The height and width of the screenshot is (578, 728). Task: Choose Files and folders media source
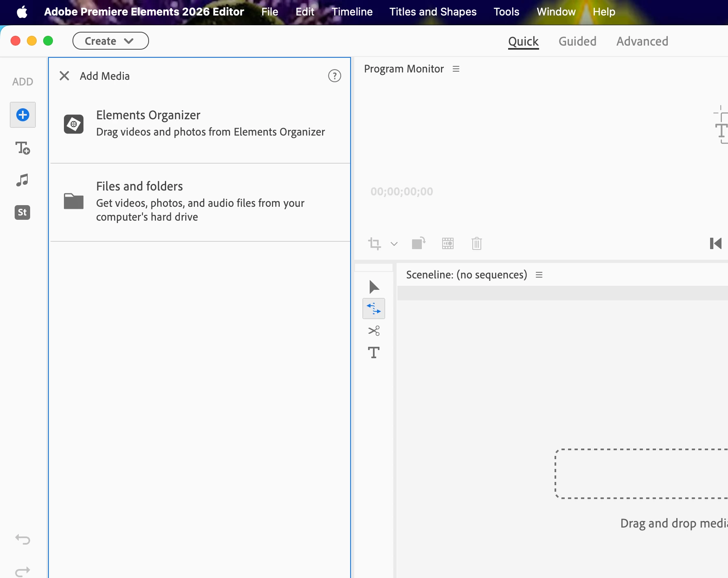[x=200, y=201]
